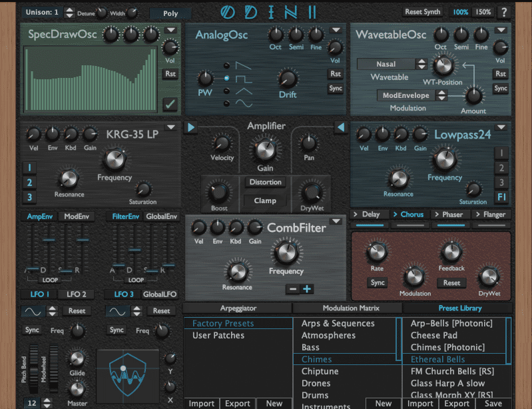
Task: Toggle oscillator 1 input on KRG-35 LP filter
Action: (x=29, y=168)
